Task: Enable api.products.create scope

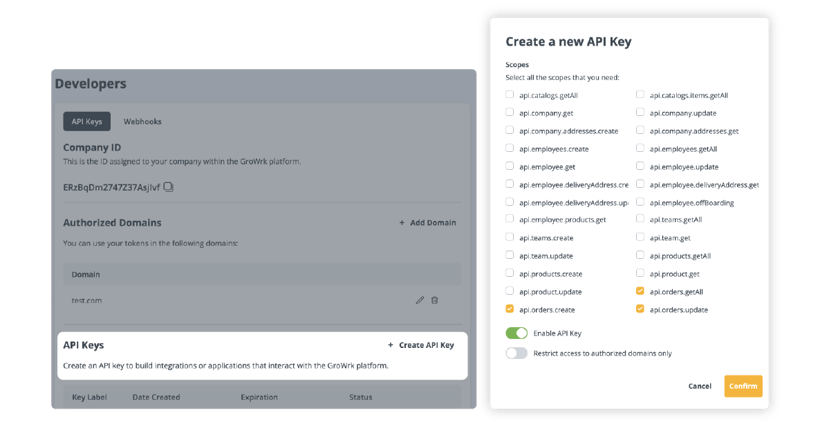Action: tap(509, 273)
